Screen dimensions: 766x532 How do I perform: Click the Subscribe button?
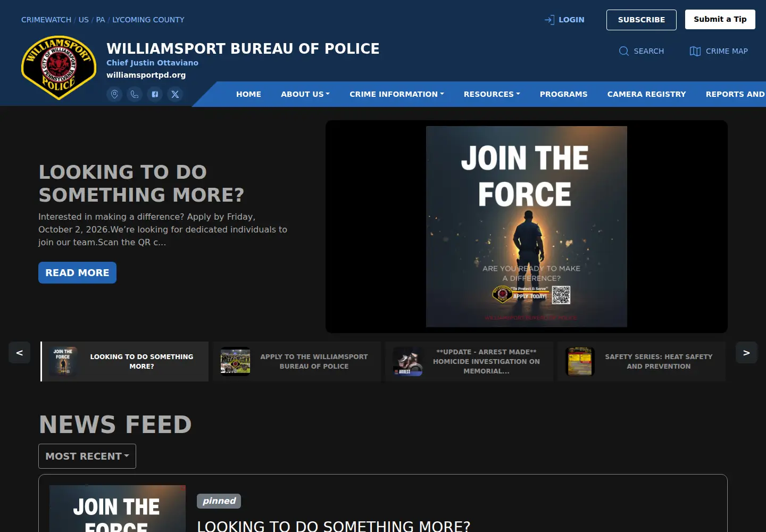pyautogui.click(x=642, y=20)
